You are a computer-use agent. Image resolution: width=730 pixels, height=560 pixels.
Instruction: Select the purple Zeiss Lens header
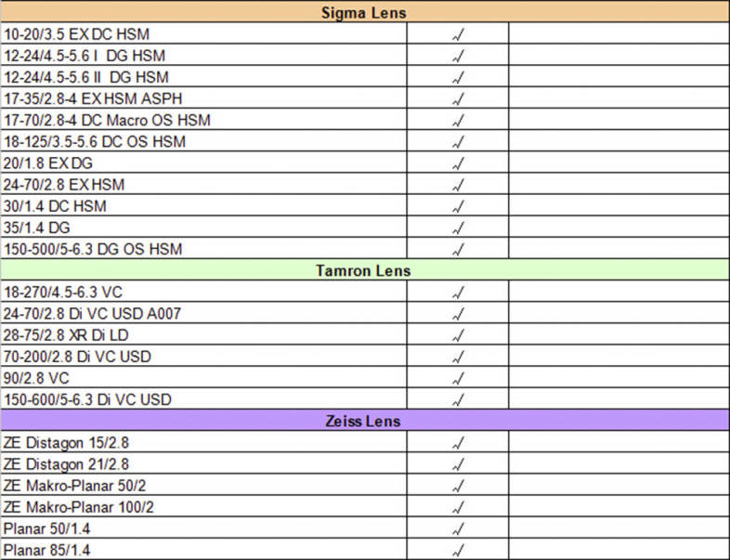(364, 421)
